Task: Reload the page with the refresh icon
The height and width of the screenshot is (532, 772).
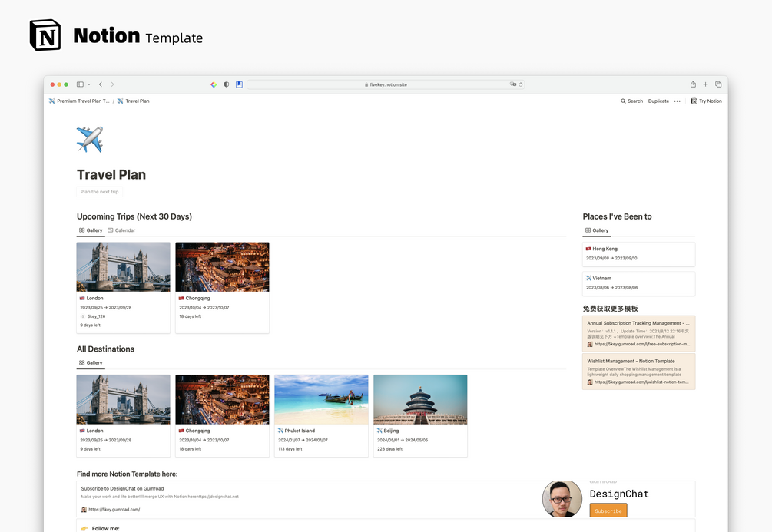Action: coord(520,84)
